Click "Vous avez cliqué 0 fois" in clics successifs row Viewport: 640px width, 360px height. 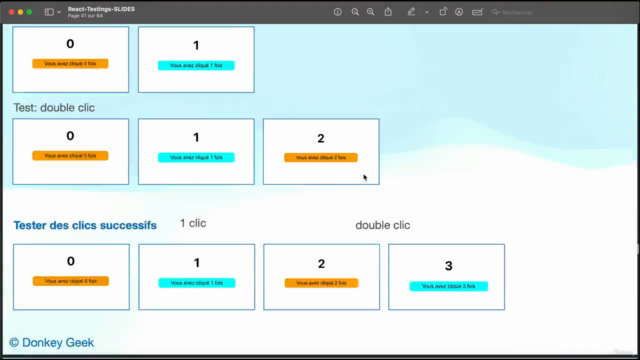71,281
